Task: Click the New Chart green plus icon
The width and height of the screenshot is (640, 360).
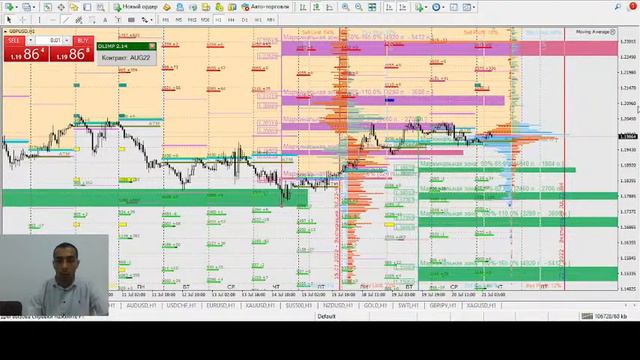Action: tap(8, 7)
